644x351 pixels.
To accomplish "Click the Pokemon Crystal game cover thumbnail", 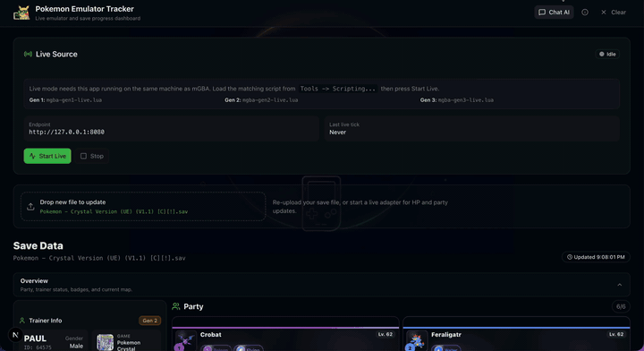I will click(x=106, y=342).
